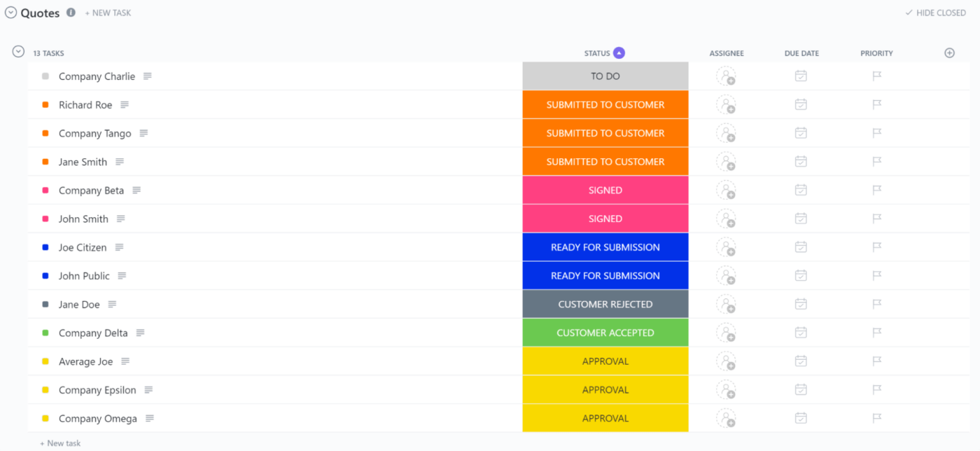Screen dimensions: 980x451
Task: Collapse the 13 tasks group
Action: pos(19,52)
